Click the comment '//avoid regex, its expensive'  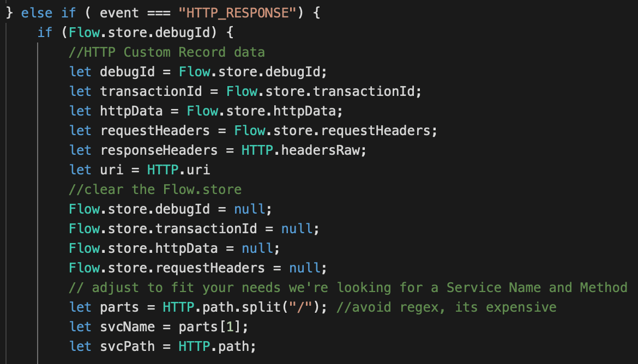447,307
